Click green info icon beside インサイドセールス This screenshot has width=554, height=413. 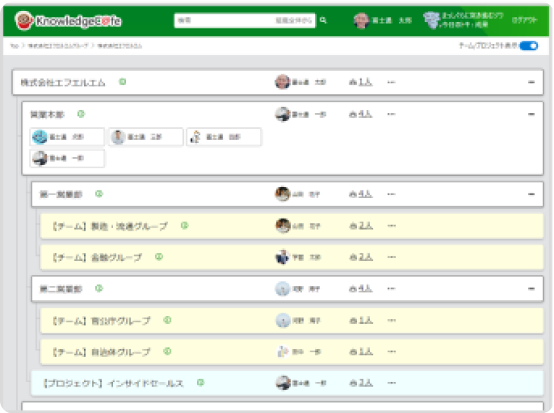point(201,383)
